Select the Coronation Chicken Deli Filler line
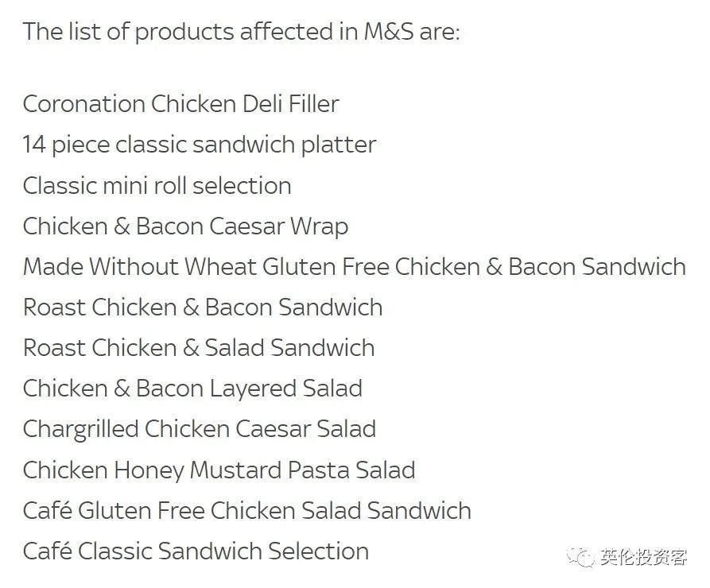 click(181, 104)
